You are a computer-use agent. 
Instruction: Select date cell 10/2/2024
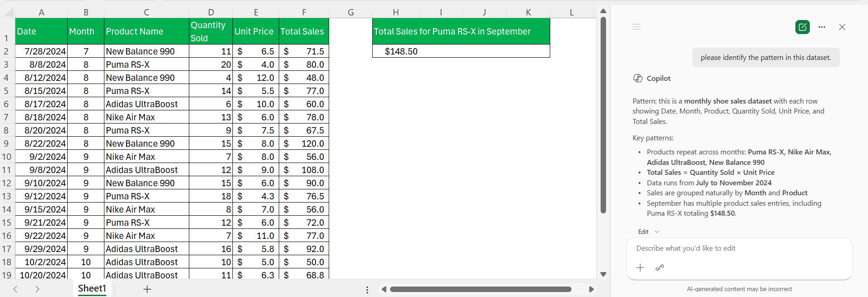pyautogui.click(x=41, y=262)
